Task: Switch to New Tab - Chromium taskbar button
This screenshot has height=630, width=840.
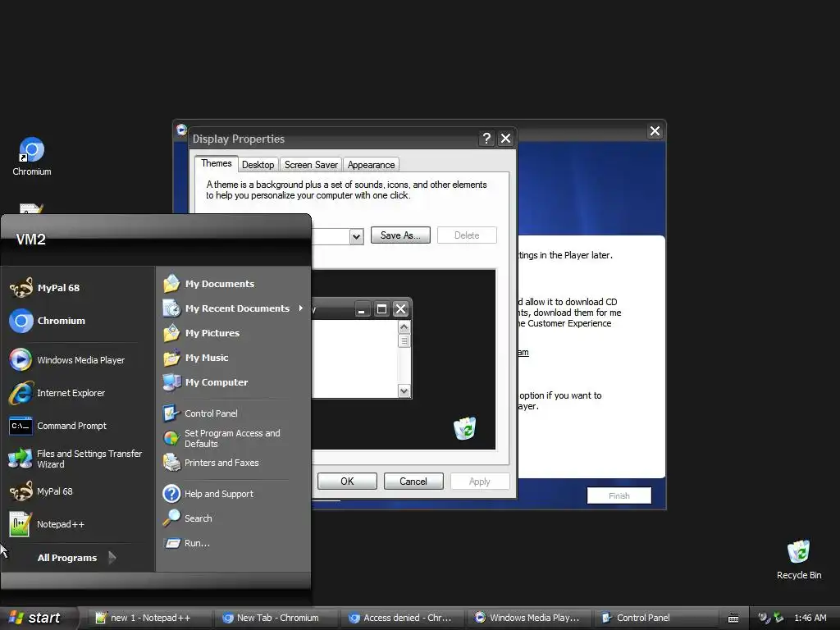Action: point(277,618)
